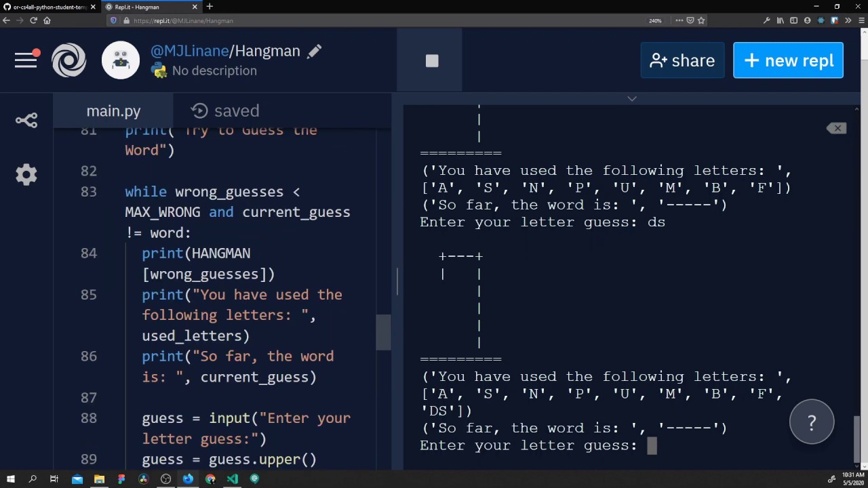This screenshot has width=868, height=488.
Task: Click the console vertical scrollbar thumb
Action: (857, 441)
